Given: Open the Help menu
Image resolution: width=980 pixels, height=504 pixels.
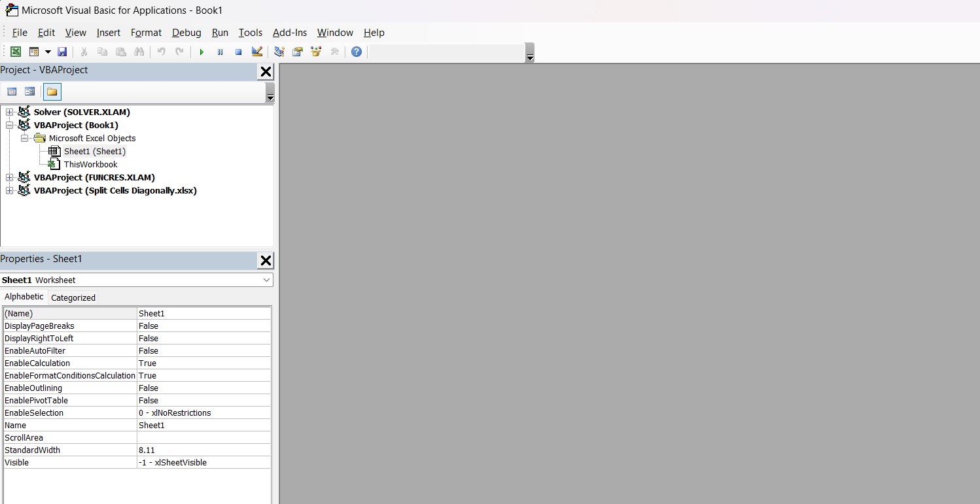Looking at the screenshot, I should 374,33.
